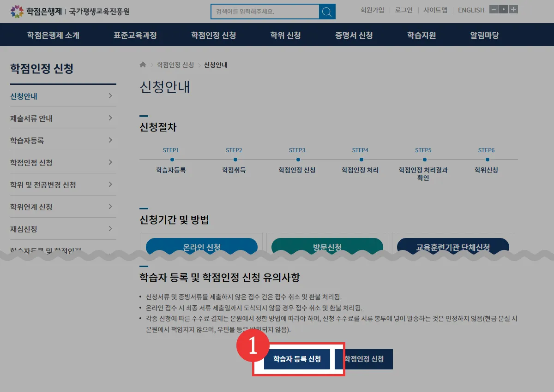Open the 회원가입 link
The width and height of the screenshot is (554, 392).
click(x=373, y=10)
